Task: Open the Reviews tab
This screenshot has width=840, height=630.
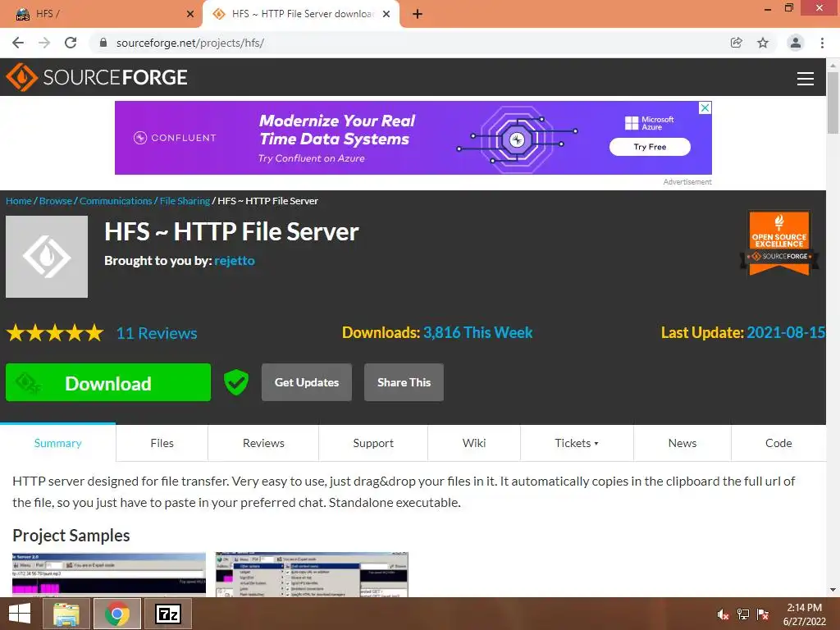Action: (x=263, y=443)
